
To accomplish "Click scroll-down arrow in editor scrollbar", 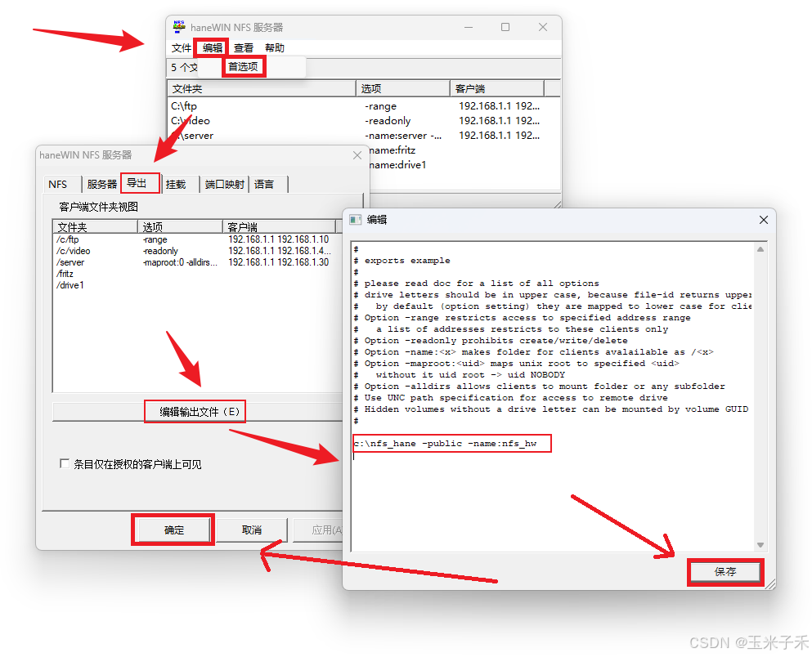I will click(x=760, y=545).
